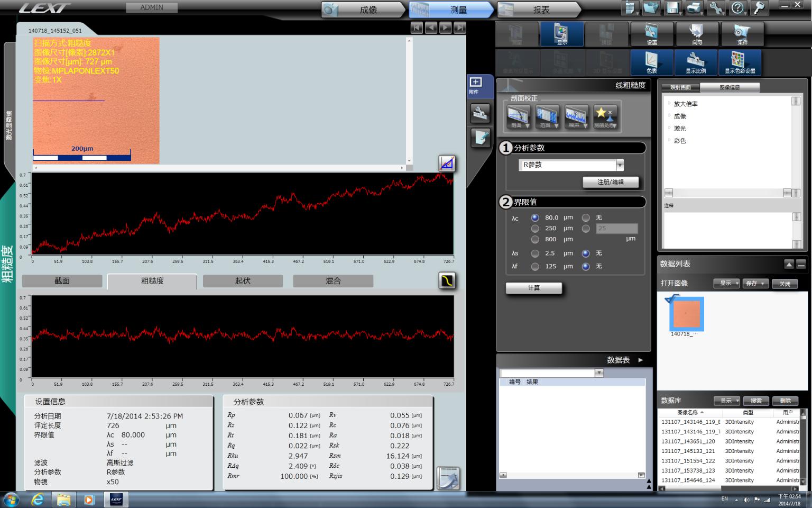Expand 激光 tree item
812x508 pixels.
click(669, 128)
